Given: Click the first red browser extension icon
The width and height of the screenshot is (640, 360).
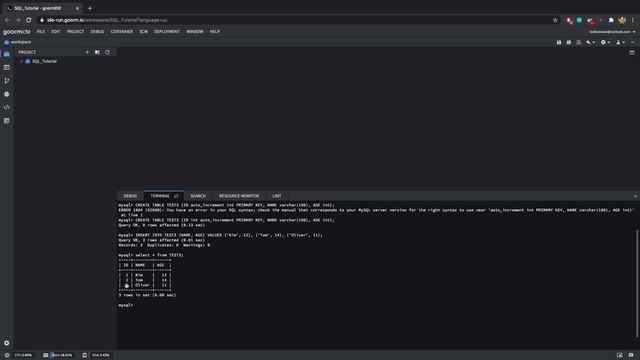Looking at the screenshot, I should 569,20.
